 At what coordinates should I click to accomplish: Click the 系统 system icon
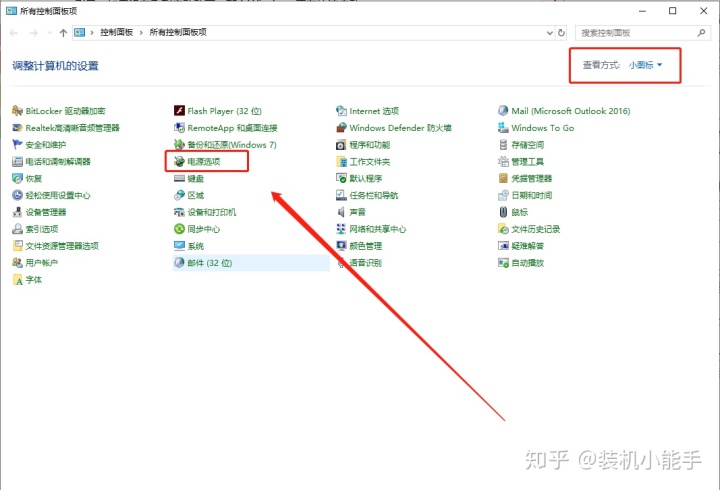tap(179, 246)
